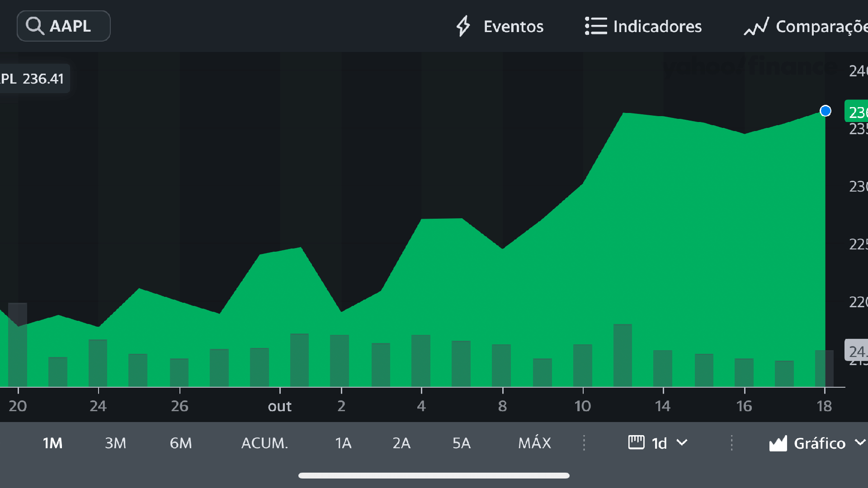
Task: Select the 3M time range
Action: tap(115, 443)
